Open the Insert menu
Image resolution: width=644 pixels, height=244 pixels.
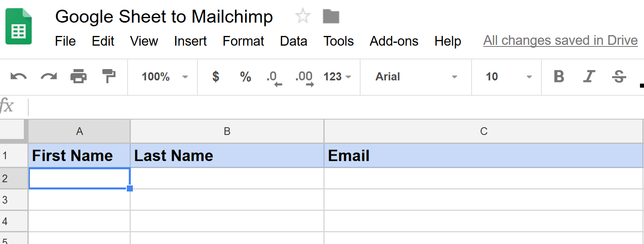pos(190,41)
